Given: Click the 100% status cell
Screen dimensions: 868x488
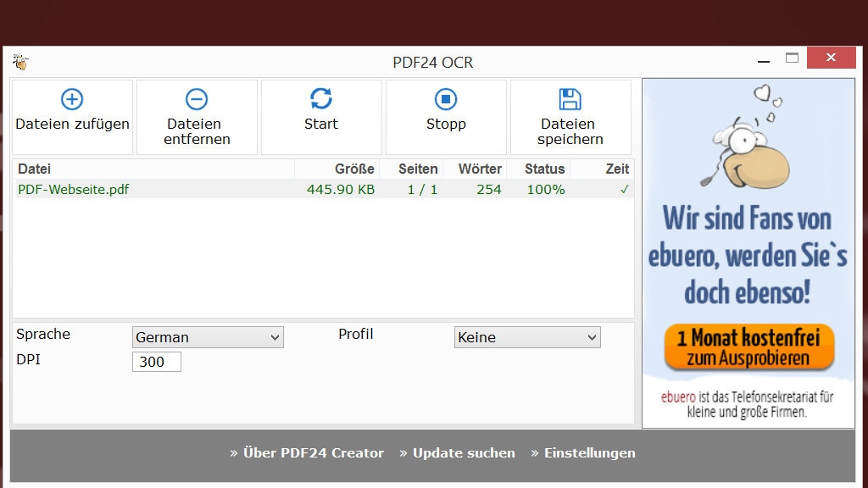Looking at the screenshot, I should 546,189.
